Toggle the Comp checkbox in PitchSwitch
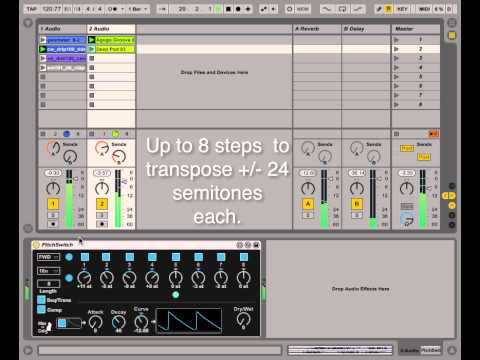The image size is (480, 360). [x=41, y=310]
